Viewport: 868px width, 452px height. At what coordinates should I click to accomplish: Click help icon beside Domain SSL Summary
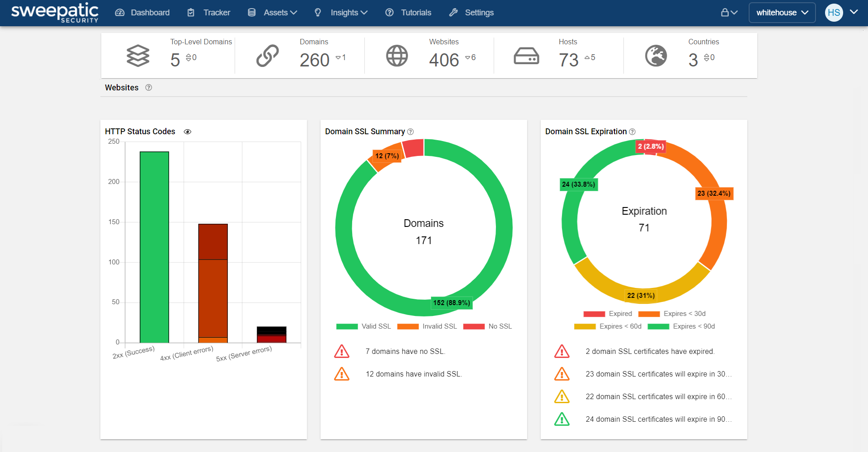click(x=410, y=132)
